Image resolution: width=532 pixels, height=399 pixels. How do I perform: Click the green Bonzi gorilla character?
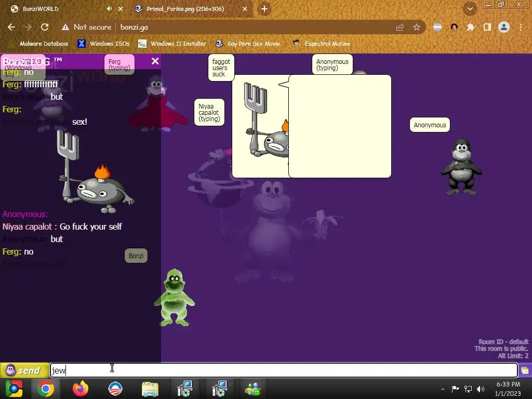[175, 298]
